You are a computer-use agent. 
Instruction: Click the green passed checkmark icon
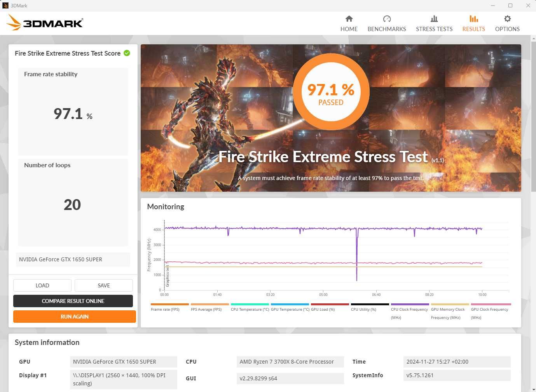(127, 53)
